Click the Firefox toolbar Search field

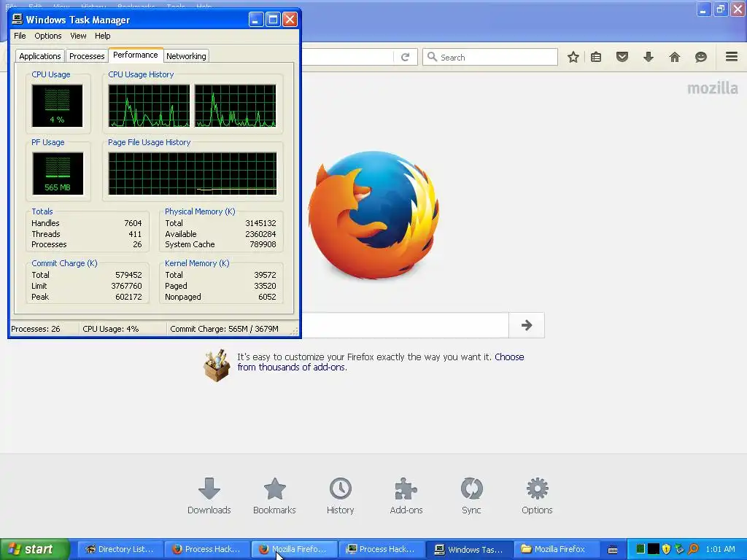[x=489, y=57]
